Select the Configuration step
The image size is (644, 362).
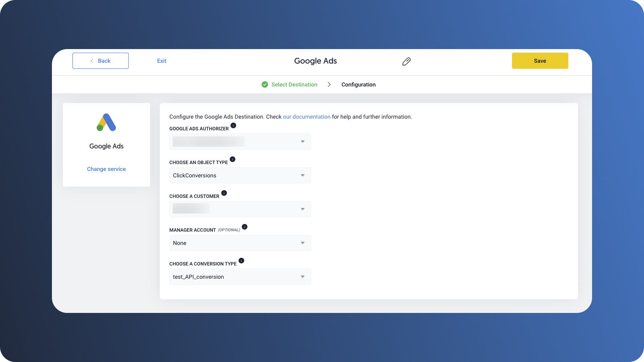359,84
